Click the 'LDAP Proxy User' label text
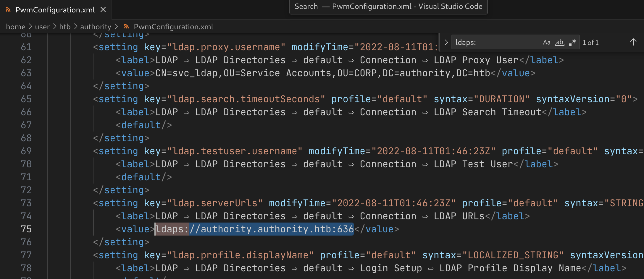Image resolution: width=644 pixels, height=279 pixels. pyautogui.click(x=477, y=60)
